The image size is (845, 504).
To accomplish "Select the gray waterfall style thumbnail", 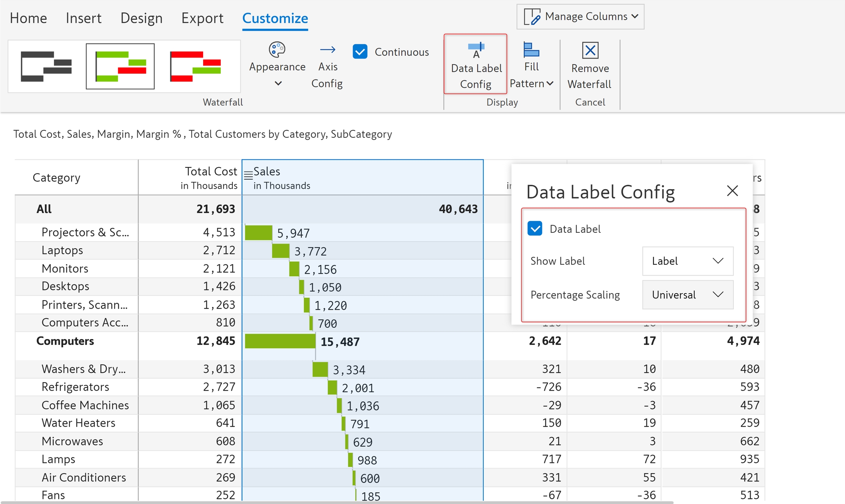I will click(46, 66).
